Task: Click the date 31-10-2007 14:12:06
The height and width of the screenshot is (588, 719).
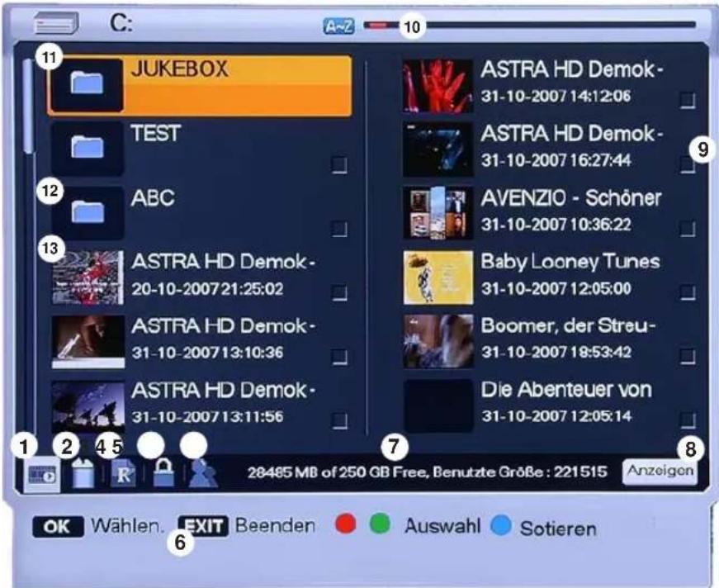Action: (x=556, y=96)
